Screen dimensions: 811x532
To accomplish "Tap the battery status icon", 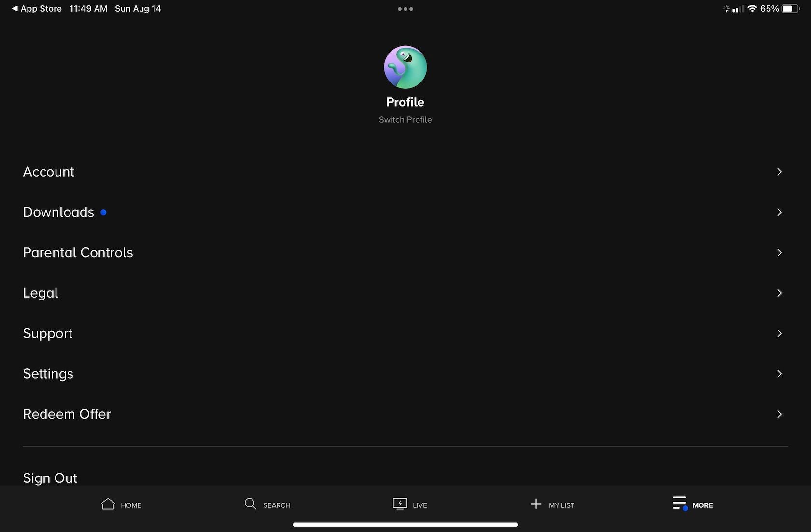I will click(790, 9).
